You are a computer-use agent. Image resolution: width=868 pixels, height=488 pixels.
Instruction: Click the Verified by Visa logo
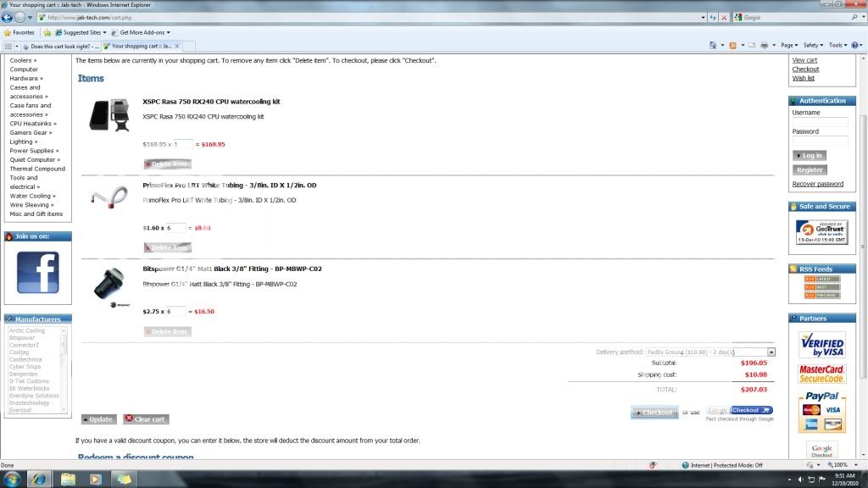822,345
